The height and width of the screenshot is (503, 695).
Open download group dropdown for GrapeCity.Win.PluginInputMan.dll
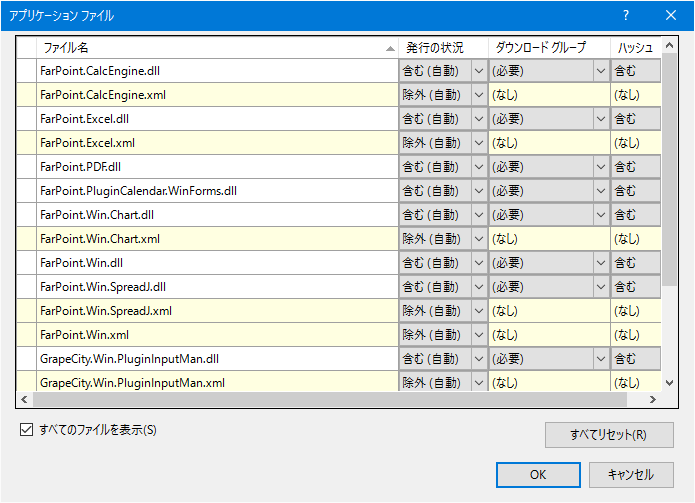[601, 359]
